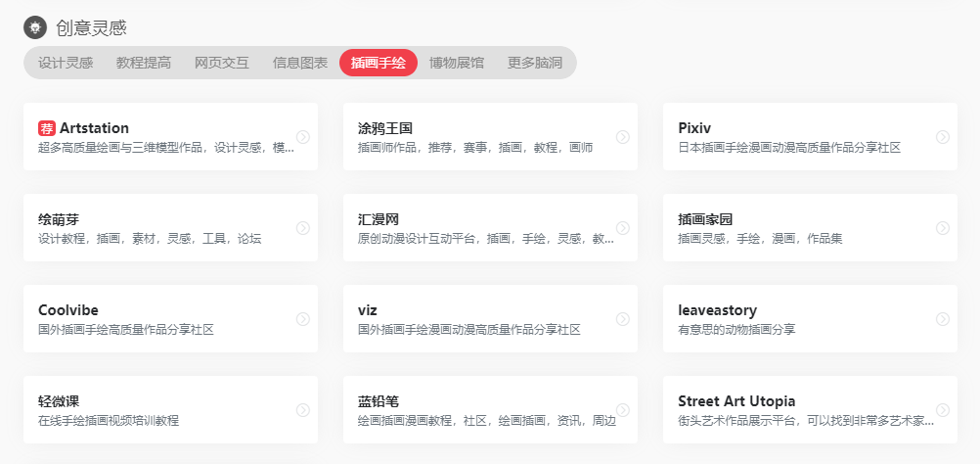Click the 创意灵感 section heading
The height and width of the screenshot is (464, 980).
pyautogui.click(x=91, y=27)
